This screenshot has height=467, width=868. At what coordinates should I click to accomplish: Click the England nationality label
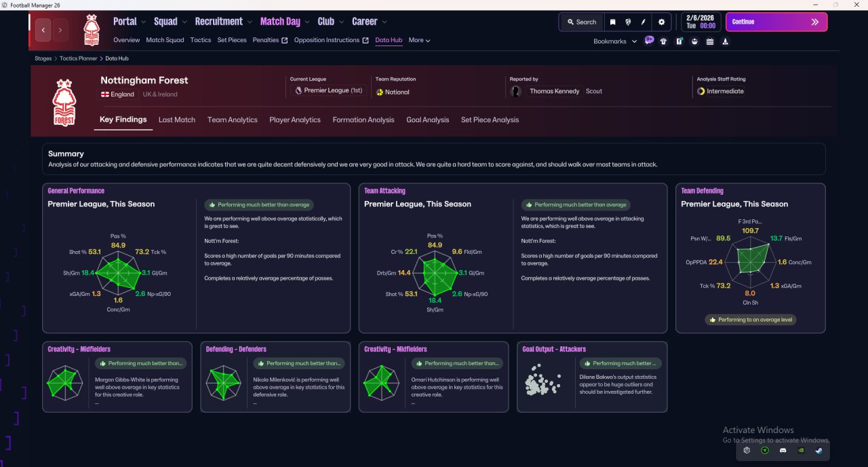coord(118,94)
